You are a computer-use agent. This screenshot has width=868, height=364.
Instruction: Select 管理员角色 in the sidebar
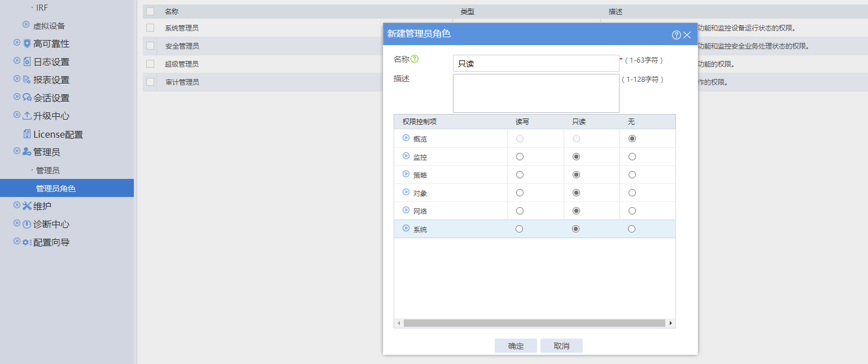click(x=55, y=188)
